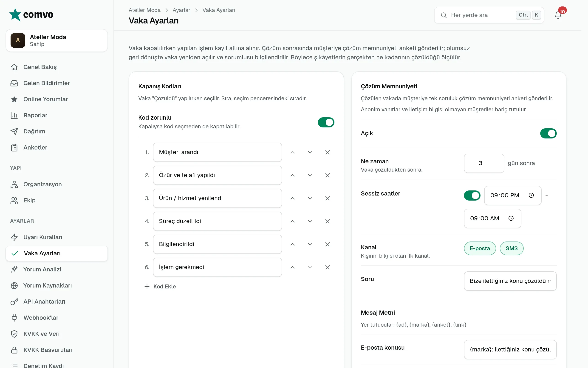The image size is (588, 368).
Task: Remove the "Bilgilendirildi" code
Action: click(327, 244)
